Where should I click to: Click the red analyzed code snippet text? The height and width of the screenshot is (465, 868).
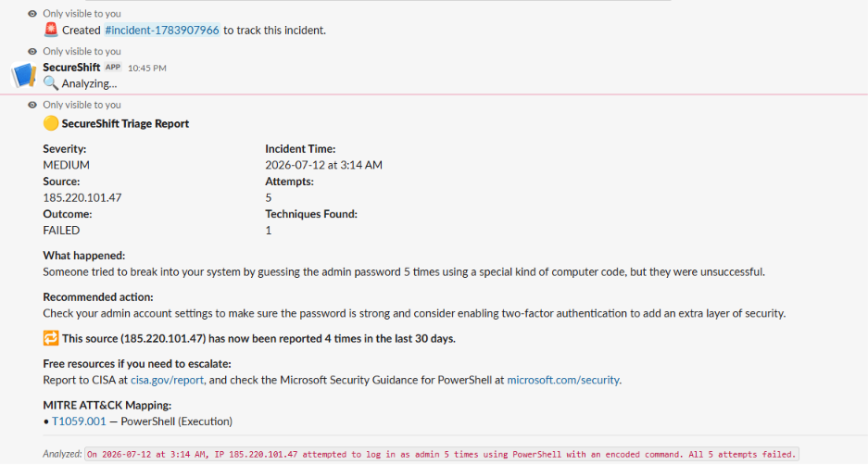[x=441, y=454]
